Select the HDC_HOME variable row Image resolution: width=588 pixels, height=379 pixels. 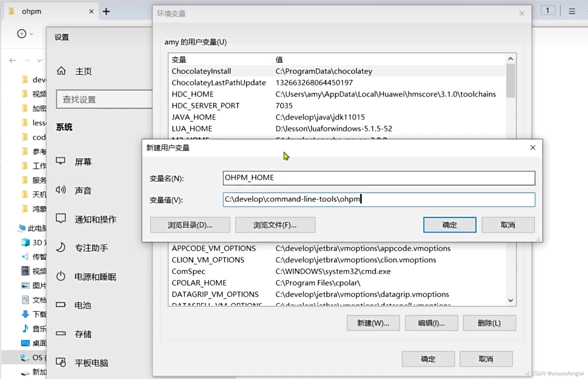[x=337, y=94]
